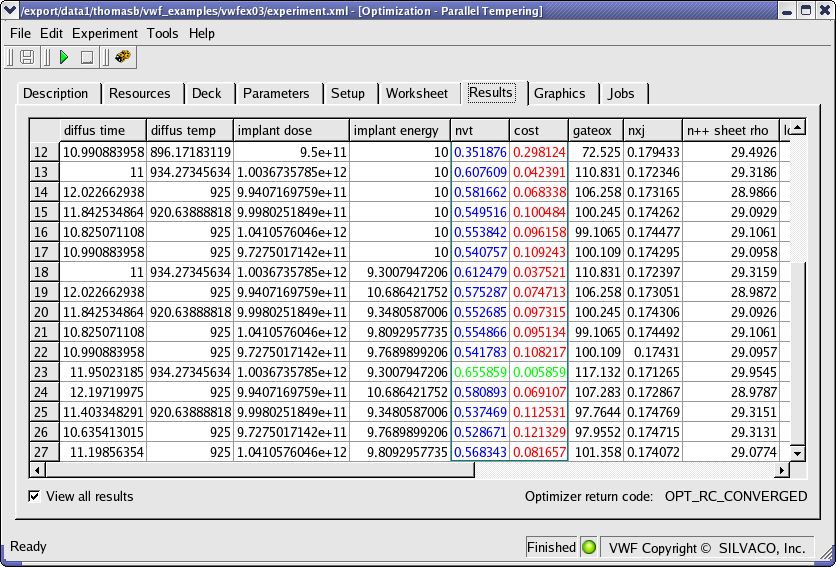Click nvt cell 0.568343

(x=480, y=452)
